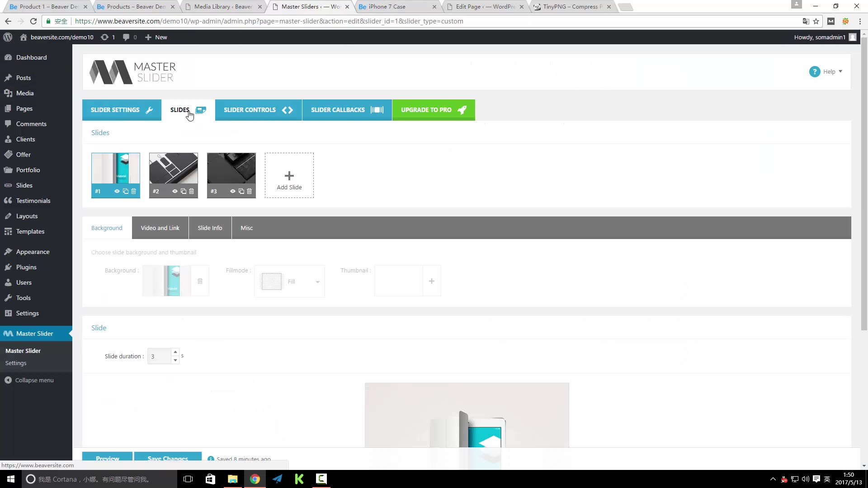The image size is (868, 488).
Task: Open the Slider Controls tab
Action: (259, 110)
